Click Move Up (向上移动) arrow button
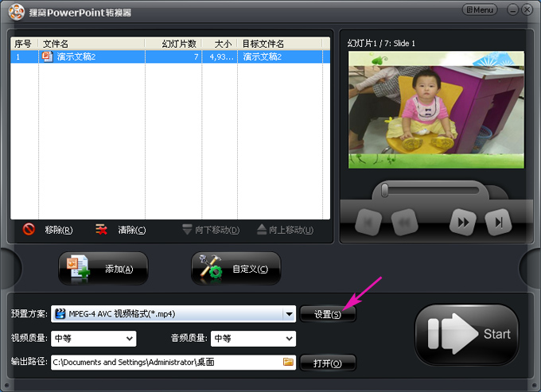 286,230
